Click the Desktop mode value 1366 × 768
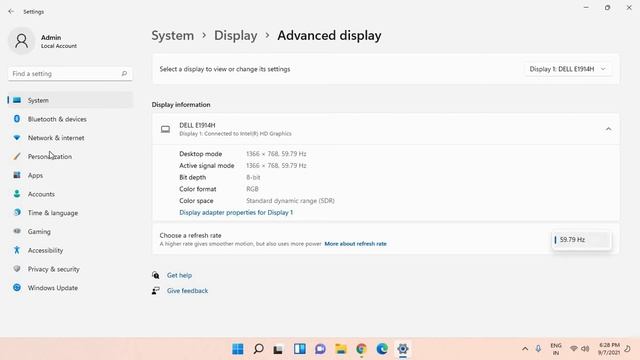Screen dimensions: 640x360 276,154
